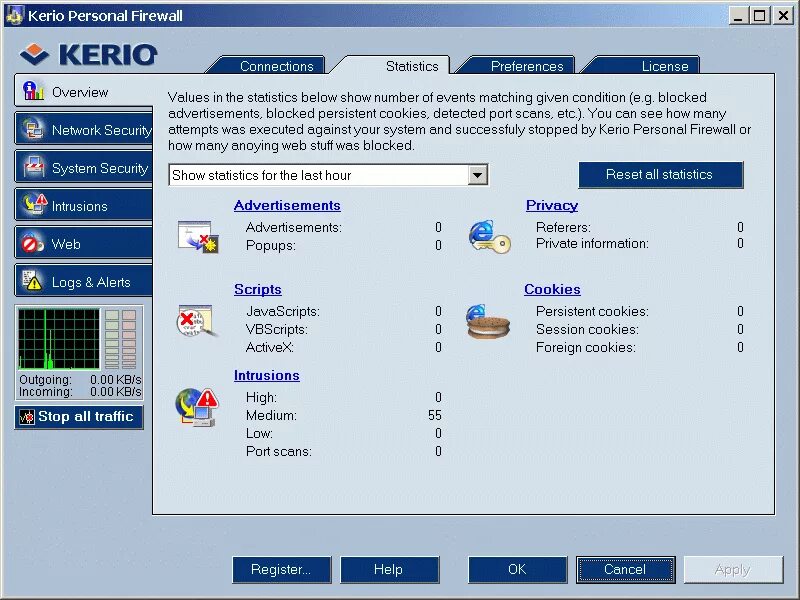Open Help

pyautogui.click(x=389, y=569)
